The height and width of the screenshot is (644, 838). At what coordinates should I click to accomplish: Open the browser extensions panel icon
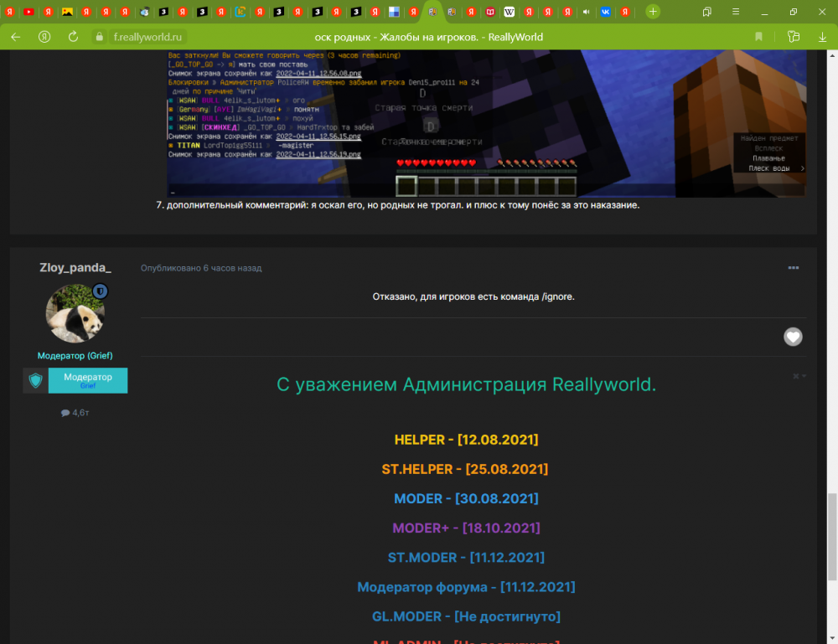(x=794, y=37)
